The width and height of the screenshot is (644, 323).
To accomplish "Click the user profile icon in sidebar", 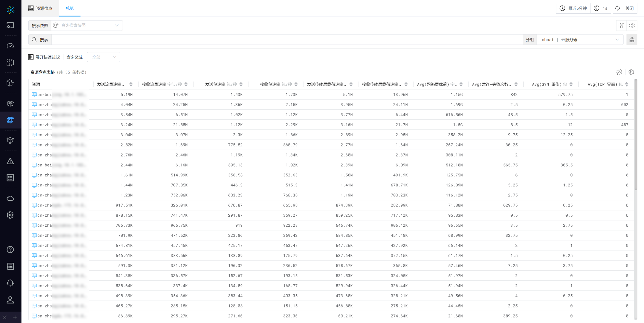I will pos(10,300).
